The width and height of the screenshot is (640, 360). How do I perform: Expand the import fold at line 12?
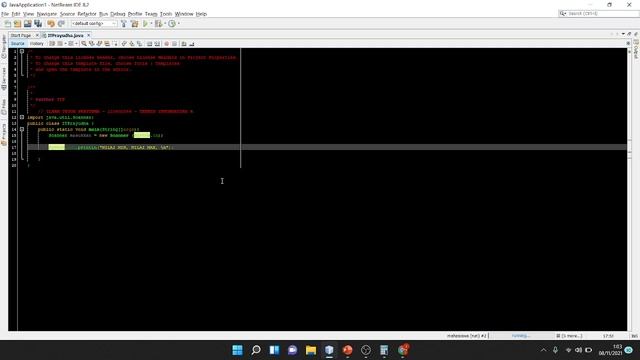click(22, 117)
